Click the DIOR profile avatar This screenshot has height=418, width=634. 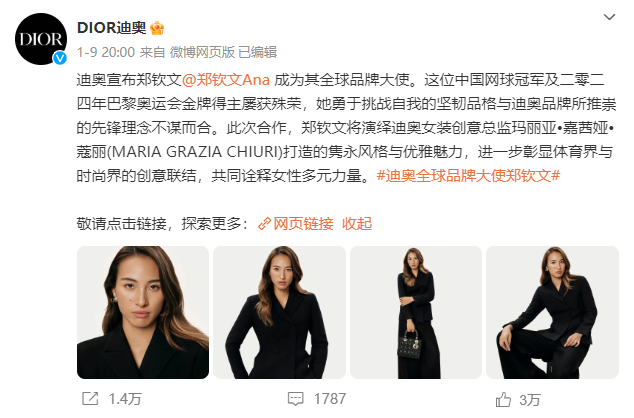(41, 39)
